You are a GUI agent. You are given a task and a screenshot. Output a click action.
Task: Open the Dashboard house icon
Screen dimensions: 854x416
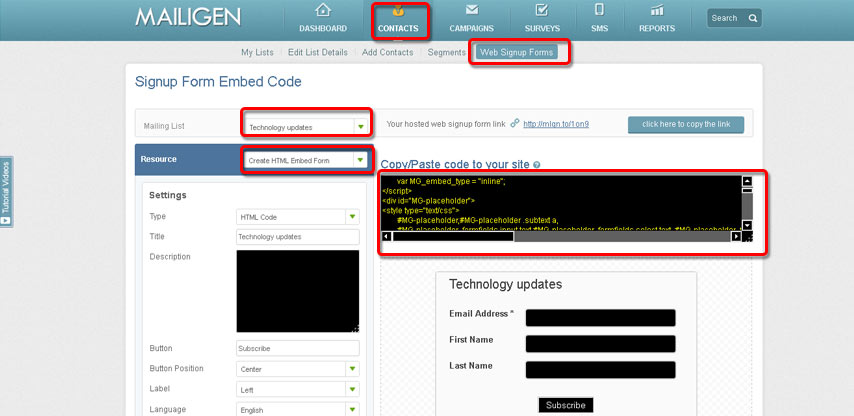coord(323,10)
